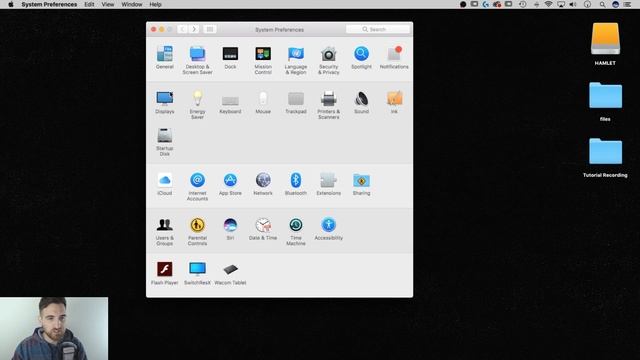Click the Search field in System Preferences
Image resolution: width=640 pixels, height=360 pixels.
(x=378, y=29)
